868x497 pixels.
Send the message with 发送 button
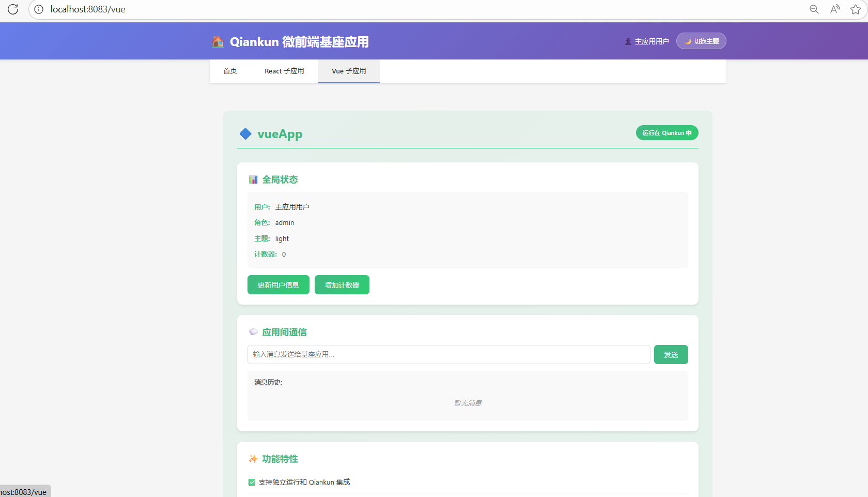(x=671, y=355)
